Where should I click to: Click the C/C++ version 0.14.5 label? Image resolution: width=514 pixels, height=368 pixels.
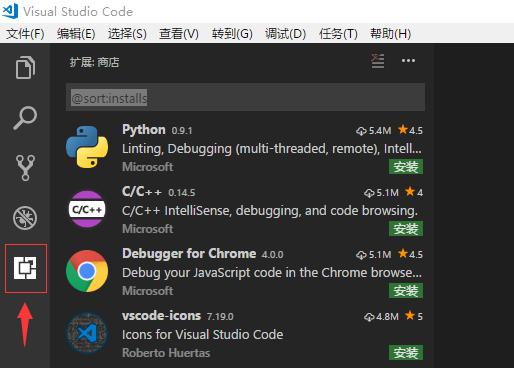pos(182,193)
